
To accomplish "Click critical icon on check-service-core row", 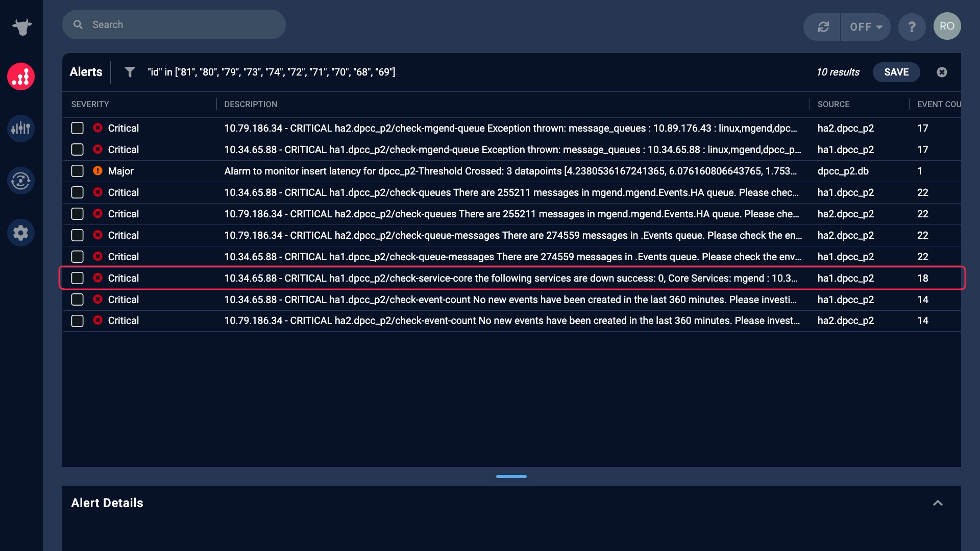I will coord(97,278).
